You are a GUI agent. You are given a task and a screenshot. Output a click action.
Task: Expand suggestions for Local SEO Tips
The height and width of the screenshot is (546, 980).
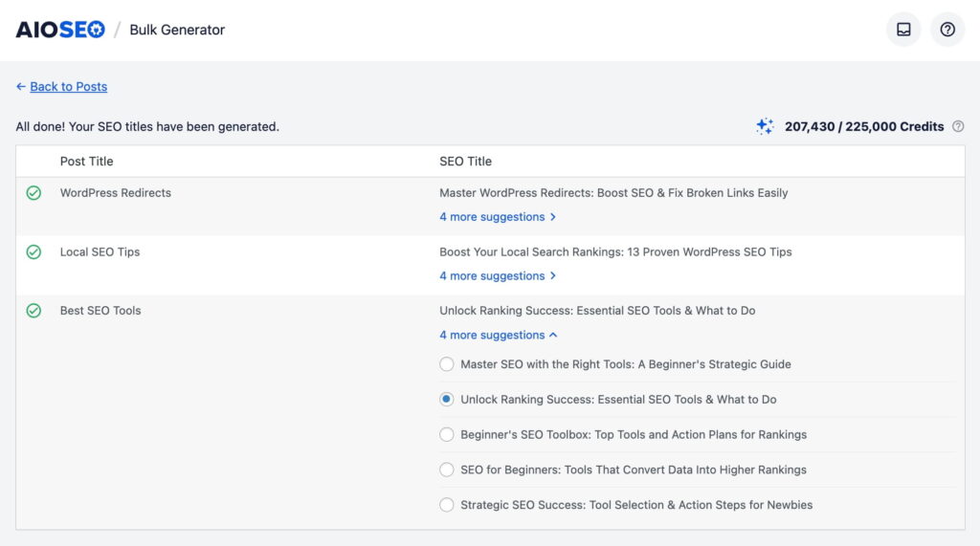point(497,276)
